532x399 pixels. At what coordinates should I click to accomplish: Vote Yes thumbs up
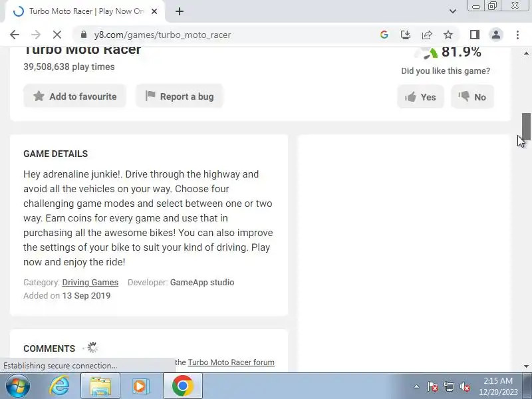(420, 97)
